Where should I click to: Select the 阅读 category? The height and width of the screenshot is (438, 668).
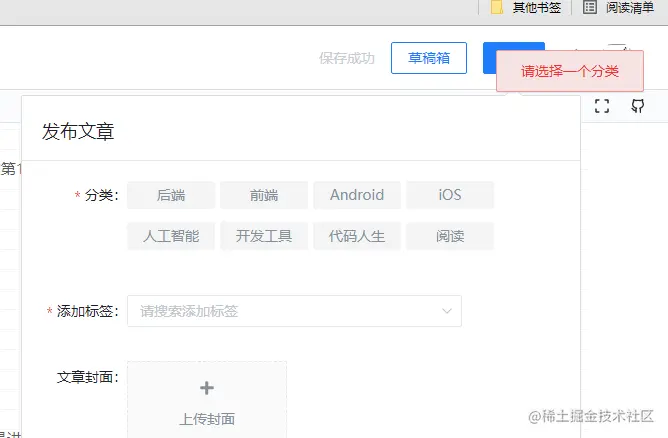(450, 236)
